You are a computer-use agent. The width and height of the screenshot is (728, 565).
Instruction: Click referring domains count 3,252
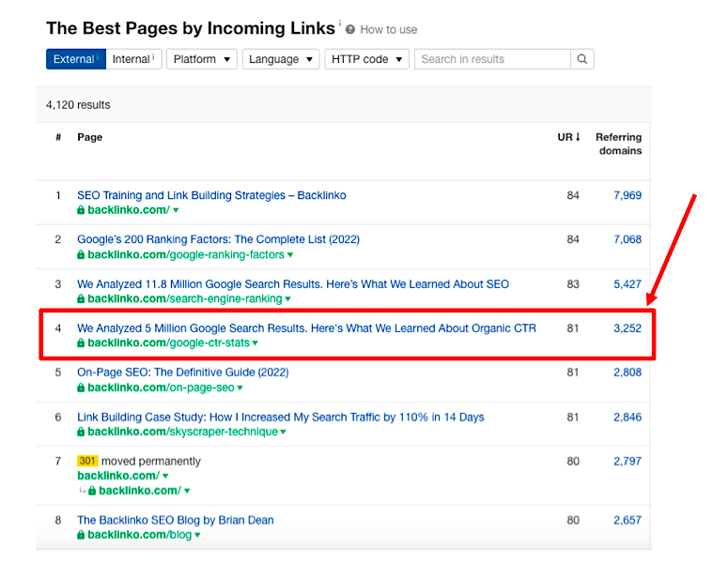click(x=627, y=328)
